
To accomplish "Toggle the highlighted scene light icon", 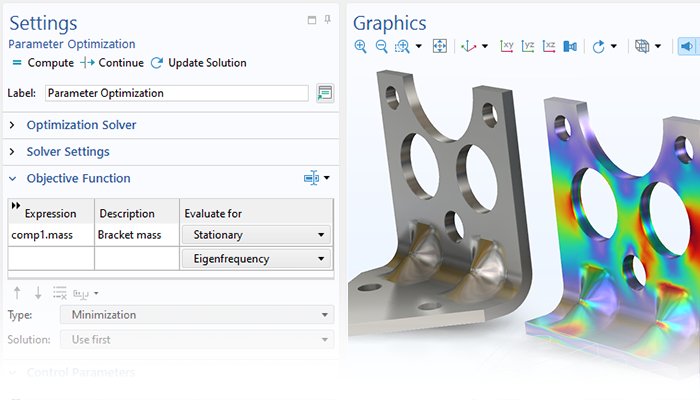I will click(688, 46).
